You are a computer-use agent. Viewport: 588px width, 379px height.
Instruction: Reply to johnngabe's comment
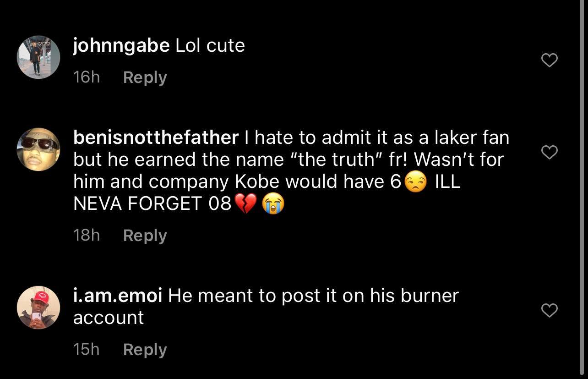[145, 77]
